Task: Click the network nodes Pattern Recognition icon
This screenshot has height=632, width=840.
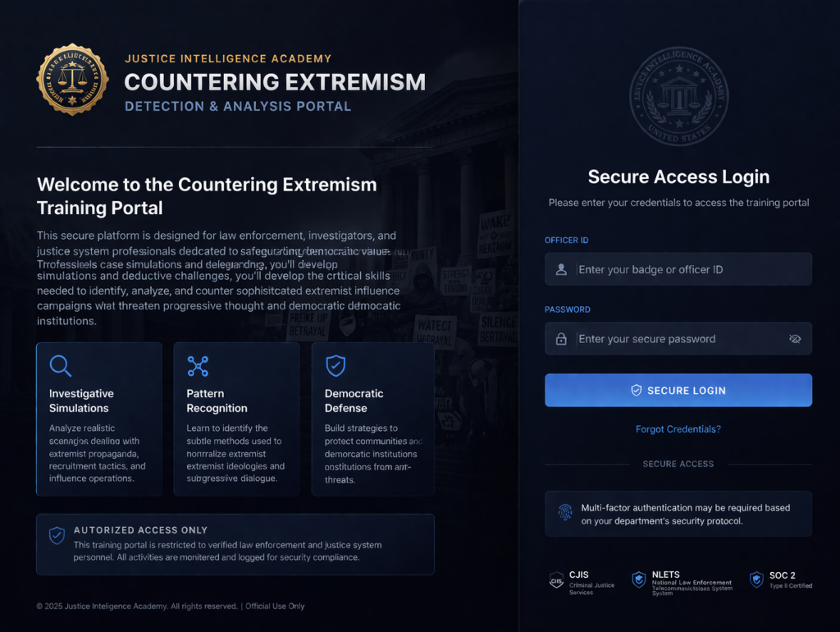Action: click(x=198, y=365)
